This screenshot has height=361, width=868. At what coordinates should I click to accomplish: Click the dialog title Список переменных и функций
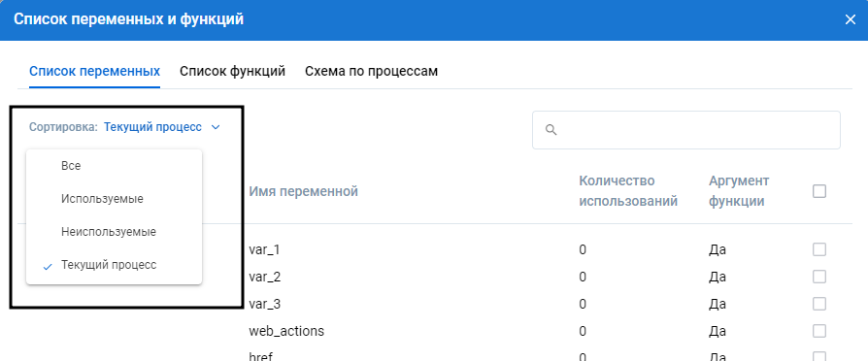tap(128, 20)
